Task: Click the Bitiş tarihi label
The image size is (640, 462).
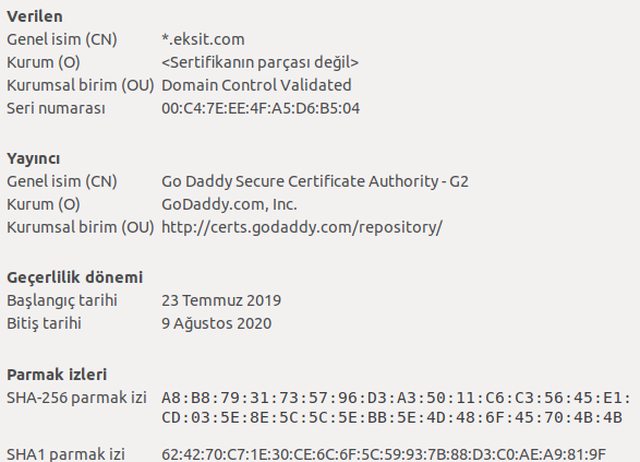Action: click(x=44, y=324)
